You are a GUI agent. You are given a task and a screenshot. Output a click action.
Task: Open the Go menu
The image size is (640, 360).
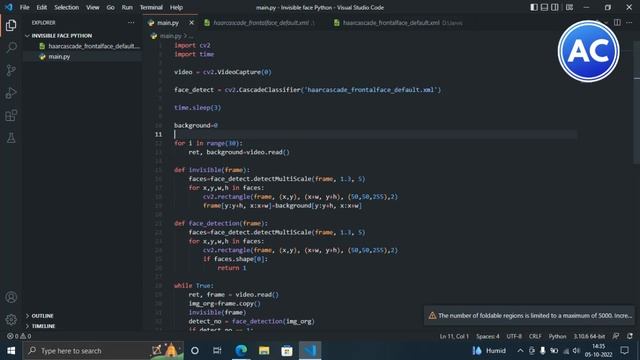(x=110, y=7)
